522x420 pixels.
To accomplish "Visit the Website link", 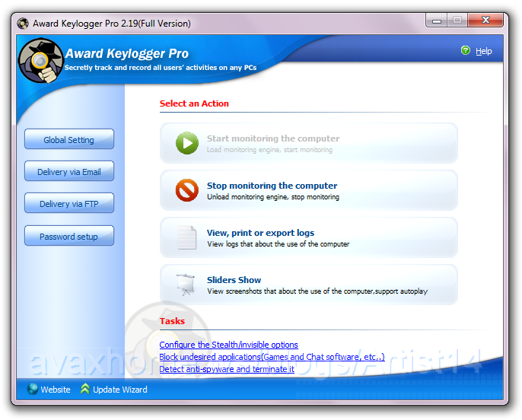I will [x=56, y=390].
